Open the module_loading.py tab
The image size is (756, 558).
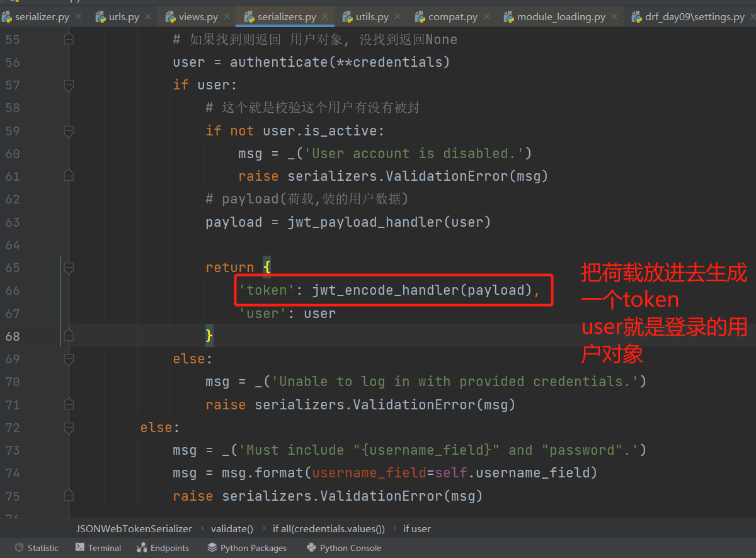pos(562,17)
